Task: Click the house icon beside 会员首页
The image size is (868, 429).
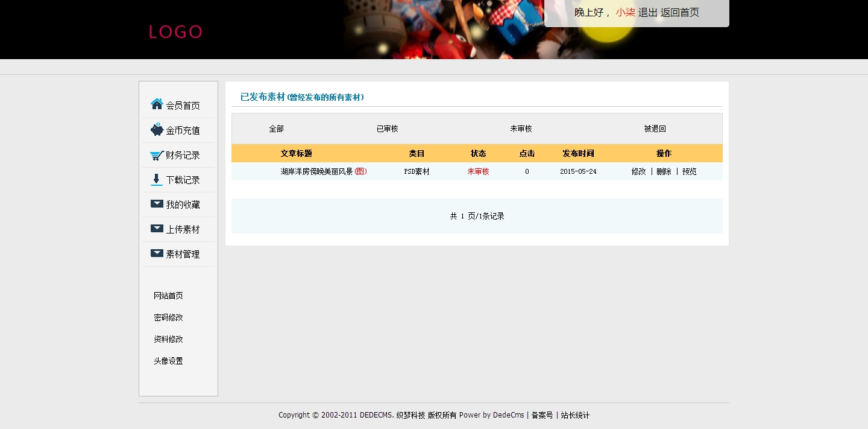Action: coord(157,104)
